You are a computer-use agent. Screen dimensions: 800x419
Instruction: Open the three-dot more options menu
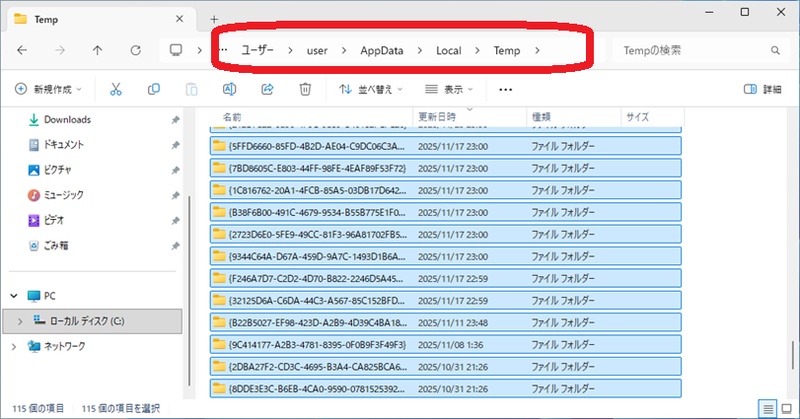click(x=506, y=89)
